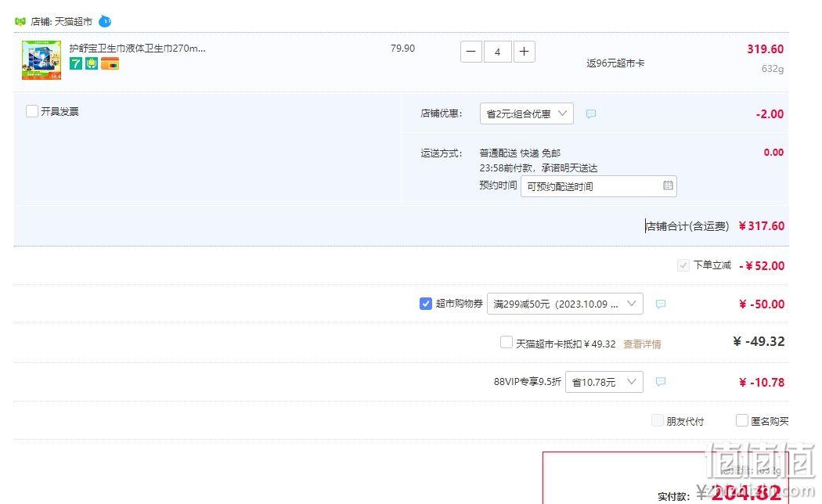This screenshot has height=504, width=822.
Task: Click the store total ¥317.60
Action: tap(761, 226)
